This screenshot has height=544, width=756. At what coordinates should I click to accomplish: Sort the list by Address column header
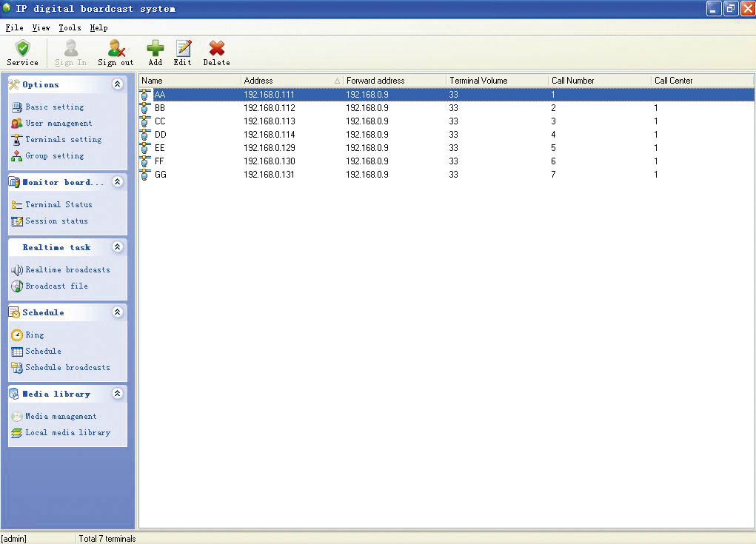(x=289, y=81)
